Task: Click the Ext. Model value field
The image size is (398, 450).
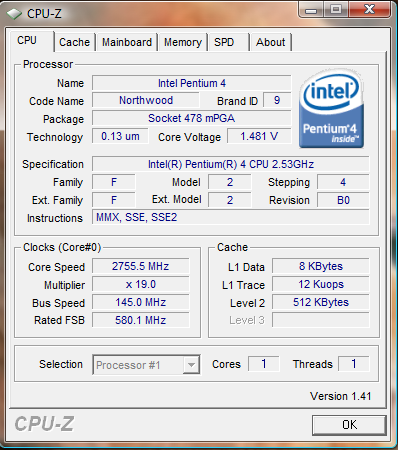Action: (x=230, y=200)
